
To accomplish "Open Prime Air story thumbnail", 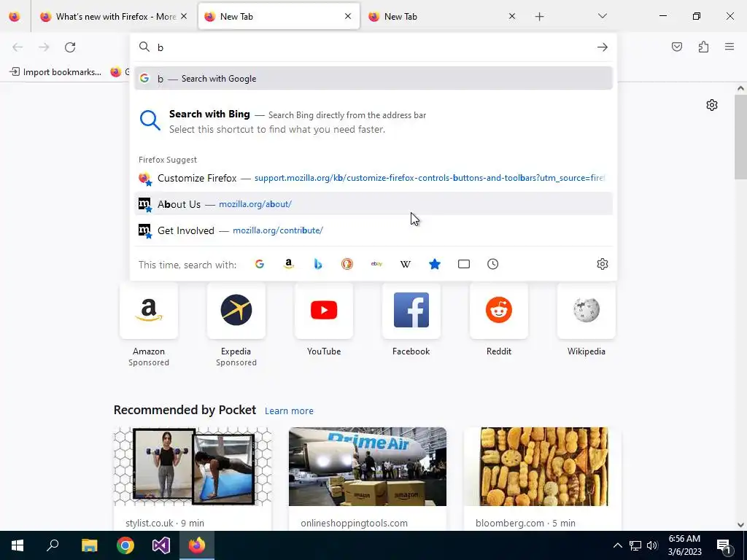I will point(368,467).
